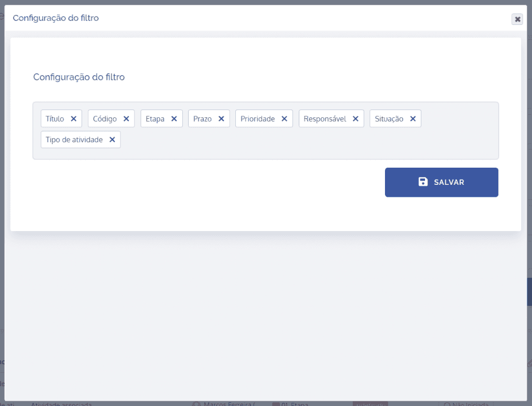This screenshot has width=532, height=406.
Task: Select the Responsável tag label
Action: point(325,119)
